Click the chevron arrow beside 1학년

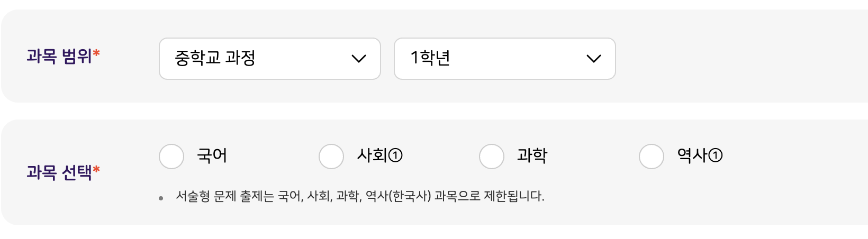coord(594,59)
